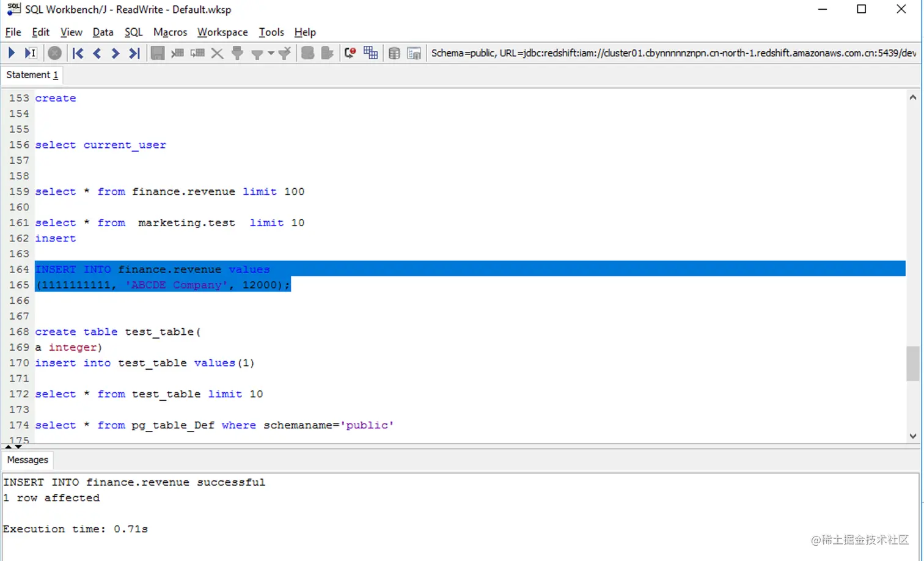Click the connection info Schema=public URL text
The height and width of the screenshot is (561, 924).
click(673, 53)
